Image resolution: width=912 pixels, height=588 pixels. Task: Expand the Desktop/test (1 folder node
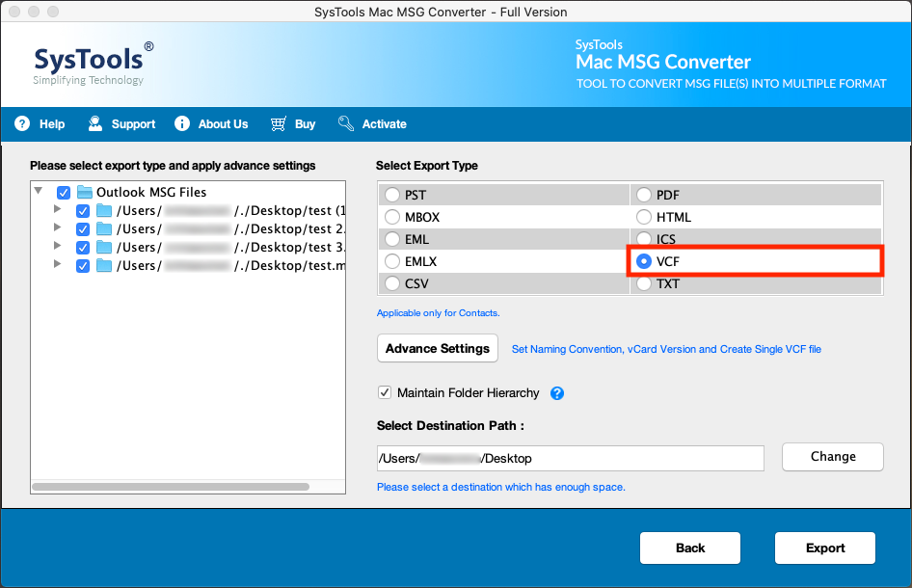point(57,208)
